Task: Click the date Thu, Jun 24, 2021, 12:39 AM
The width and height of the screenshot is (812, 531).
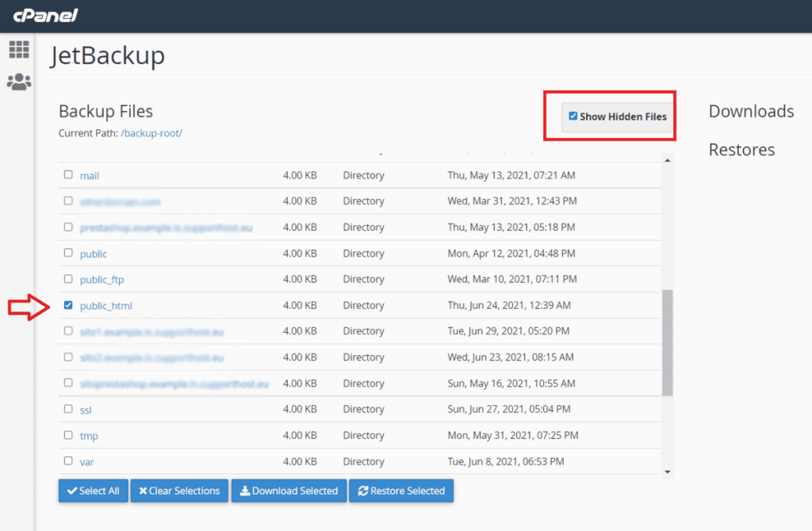Action: point(509,305)
